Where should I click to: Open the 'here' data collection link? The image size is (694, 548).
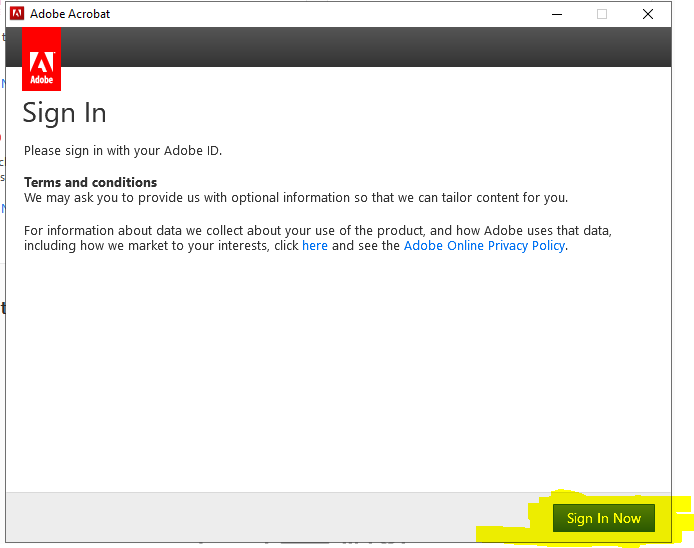pyautogui.click(x=315, y=246)
